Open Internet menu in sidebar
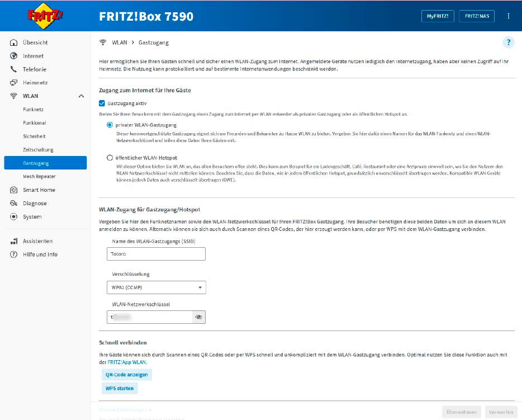Viewport: 522px width, 420px height. (x=34, y=55)
